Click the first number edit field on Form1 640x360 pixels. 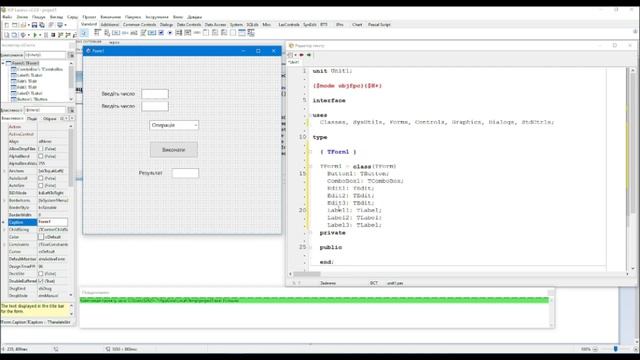[x=155, y=94]
